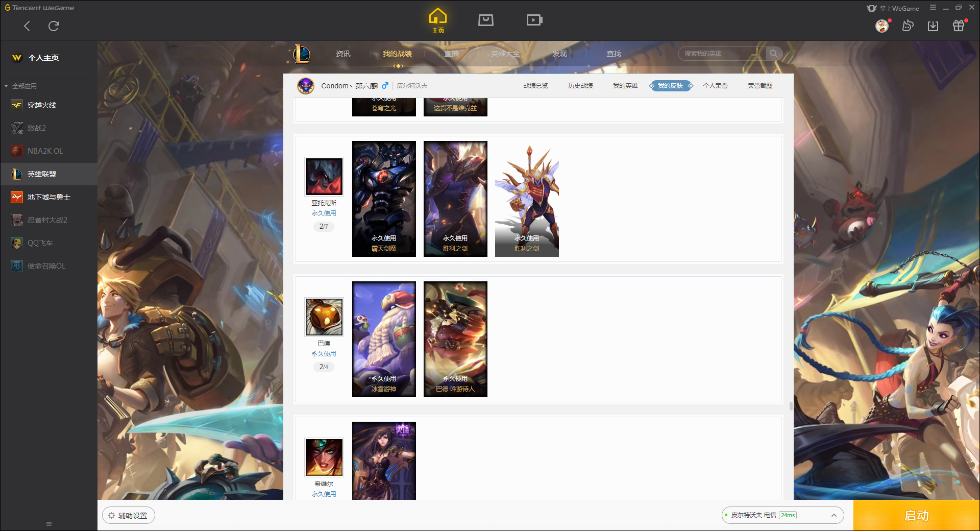980x531 pixels.
Task: Select QQ飞车 in sidebar
Action: coord(49,243)
